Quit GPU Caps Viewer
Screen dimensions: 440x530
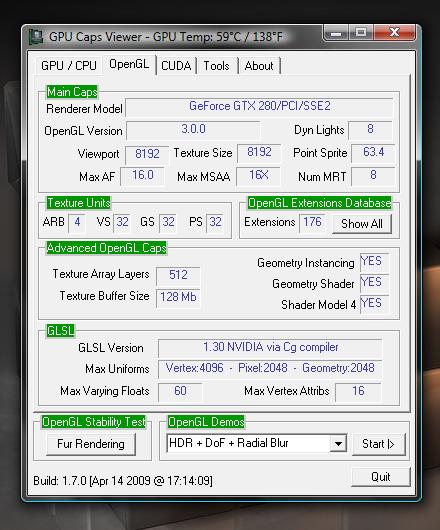pos(381,477)
